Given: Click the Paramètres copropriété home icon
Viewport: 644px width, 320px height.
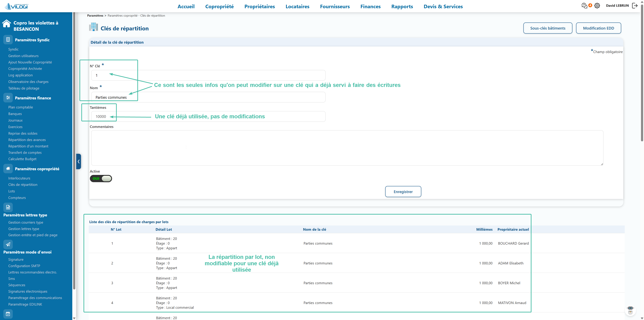Looking at the screenshot, I should (x=8, y=168).
